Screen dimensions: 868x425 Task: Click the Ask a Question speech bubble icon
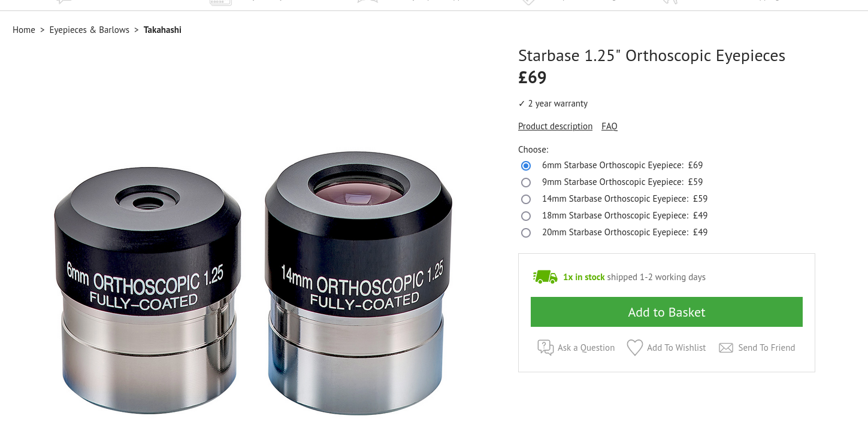tap(546, 348)
